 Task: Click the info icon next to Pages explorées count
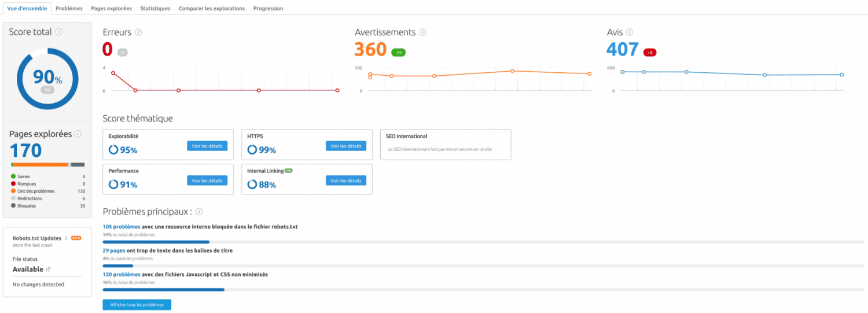click(x=78, y=134)
